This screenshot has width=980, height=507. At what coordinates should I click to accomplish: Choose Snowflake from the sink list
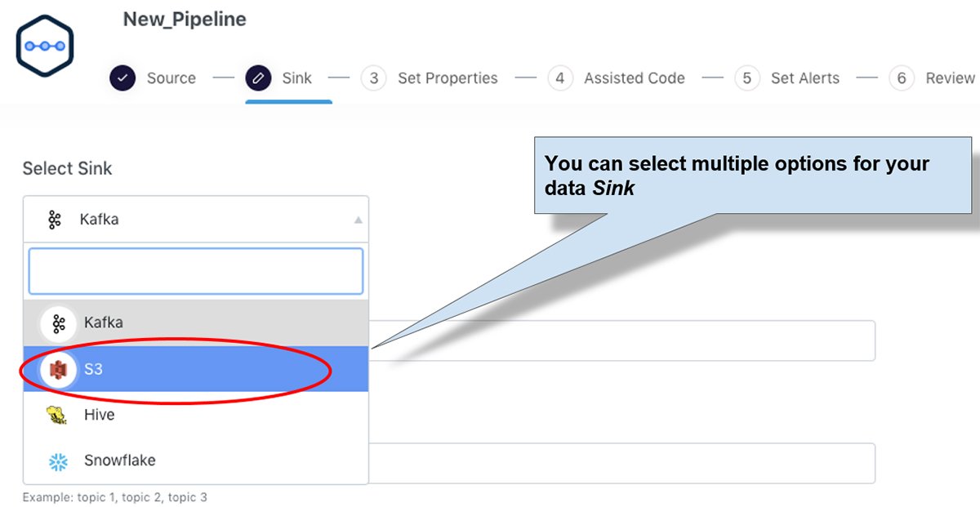(x=119, y=461)
